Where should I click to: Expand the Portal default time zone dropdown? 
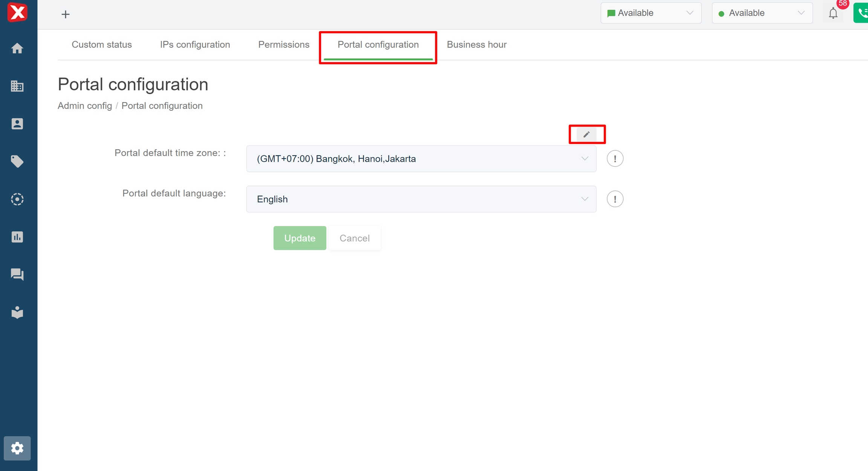pos(421,159)
